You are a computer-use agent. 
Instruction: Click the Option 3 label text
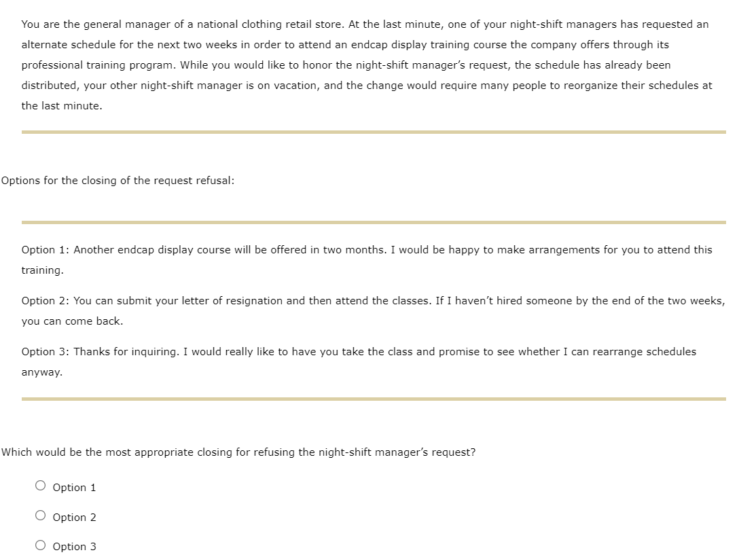[x=75, y=546]
